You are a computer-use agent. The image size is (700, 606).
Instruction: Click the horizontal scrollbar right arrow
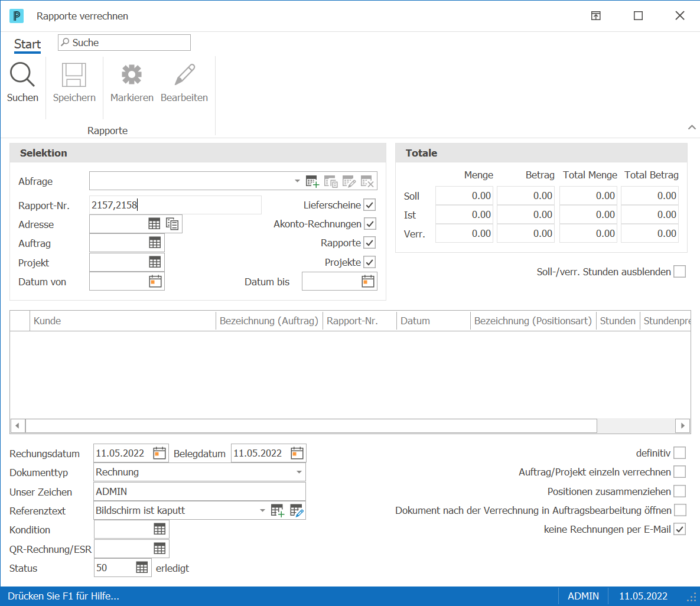pos(683,426)
